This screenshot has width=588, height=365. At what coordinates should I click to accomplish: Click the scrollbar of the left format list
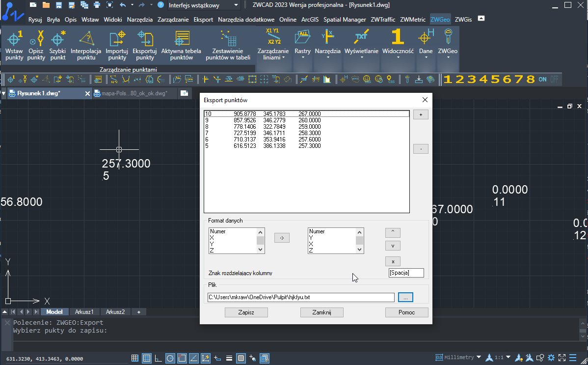(261, 241)
